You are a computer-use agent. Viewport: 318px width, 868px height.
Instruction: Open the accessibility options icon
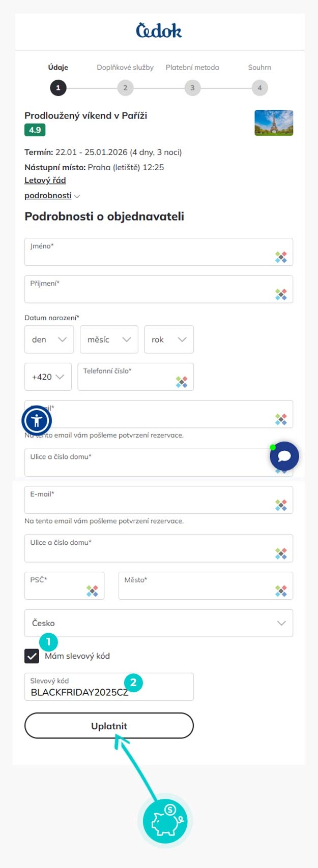(37, 420)
